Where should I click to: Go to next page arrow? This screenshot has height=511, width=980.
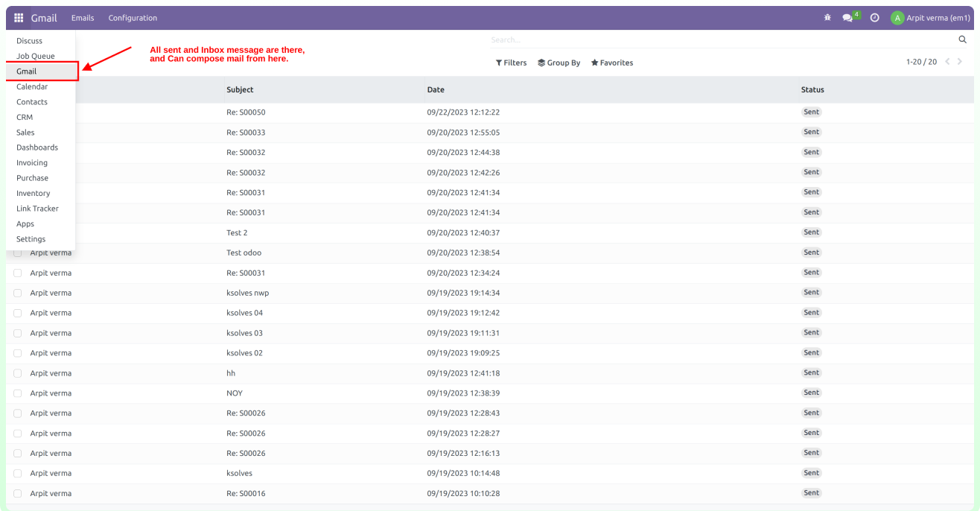[960, 62]
